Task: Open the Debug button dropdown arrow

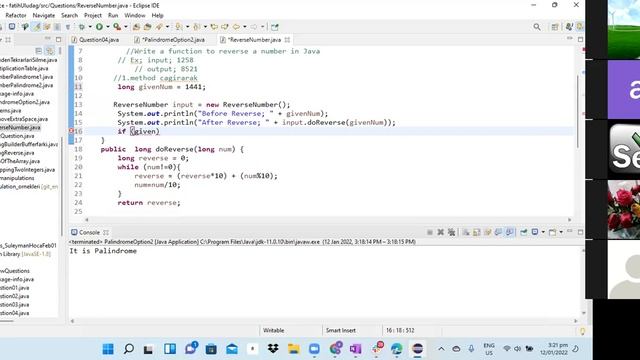Action: [x=90, y=27]
